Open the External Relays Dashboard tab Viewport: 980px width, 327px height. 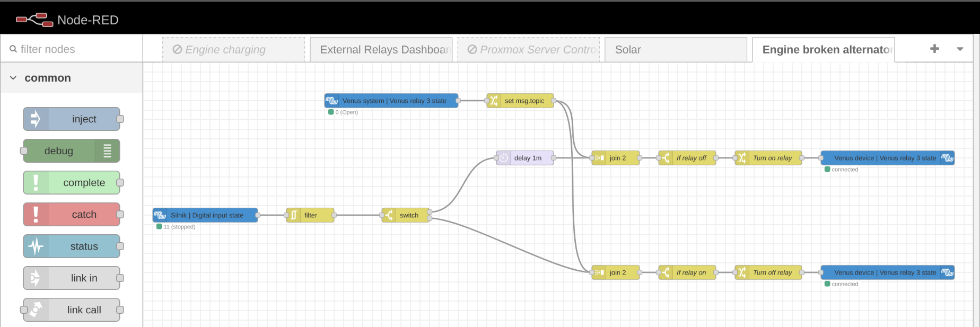pos(381,50)
